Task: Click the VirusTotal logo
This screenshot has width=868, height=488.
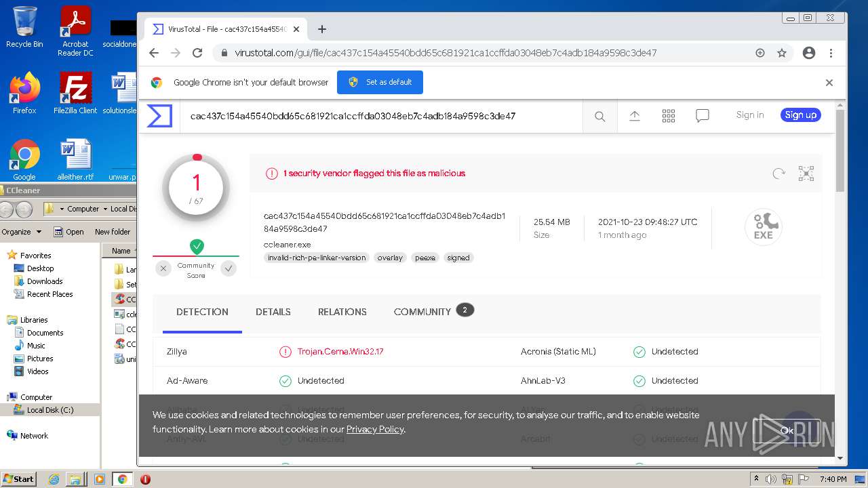Action: (159, 116)
